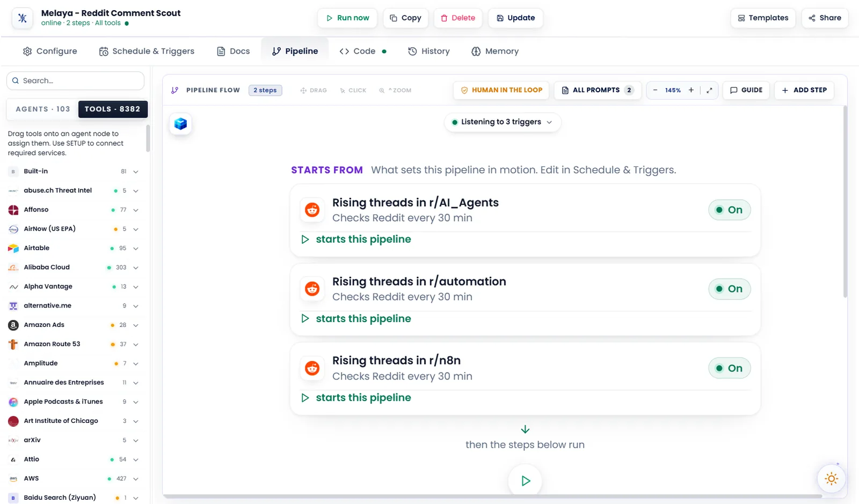Click the Alpha Vantage tool icon
859x504 pixels.
[13, 287]
